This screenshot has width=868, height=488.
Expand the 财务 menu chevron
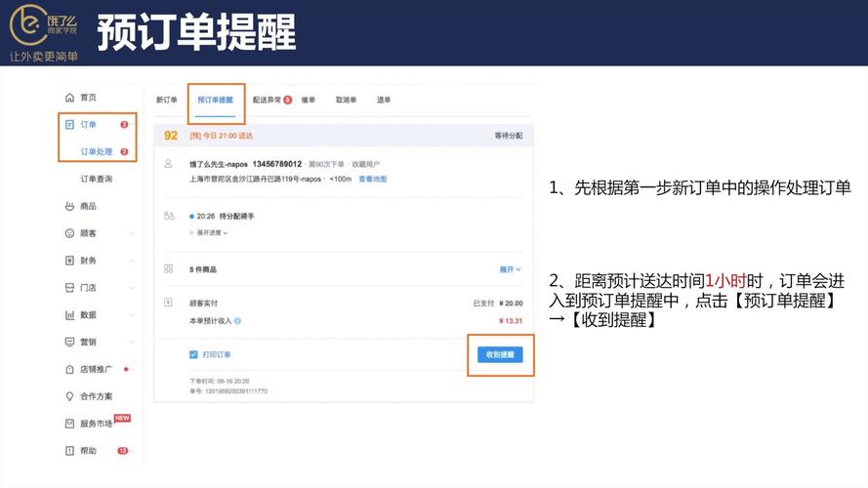[x=132, y=260]
